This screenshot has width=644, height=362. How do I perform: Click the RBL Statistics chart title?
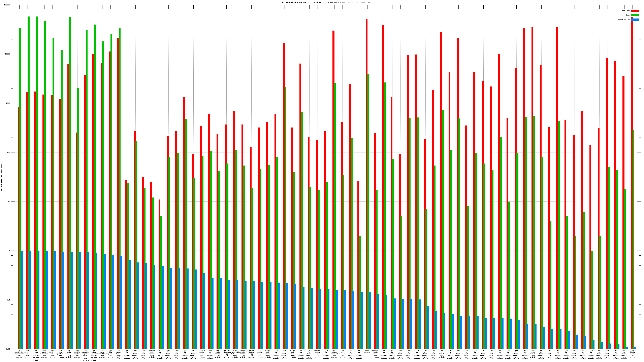(x=325, y=2)
